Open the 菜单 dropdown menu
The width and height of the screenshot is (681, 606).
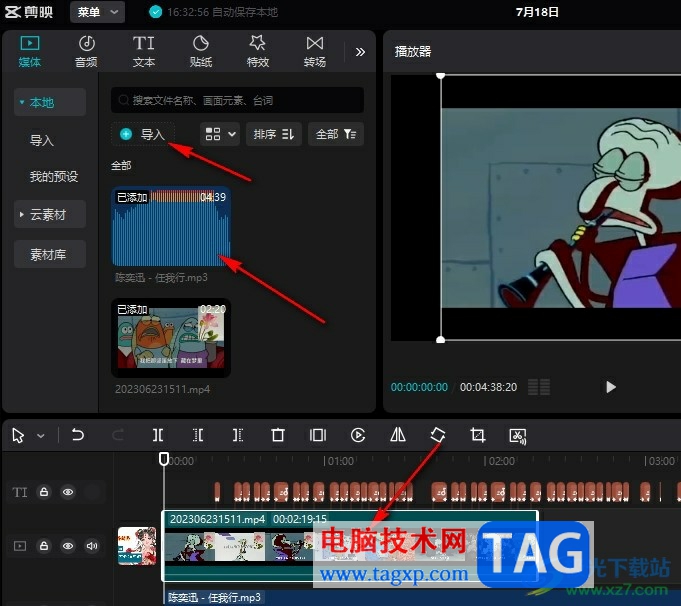[x=97, y=12]
